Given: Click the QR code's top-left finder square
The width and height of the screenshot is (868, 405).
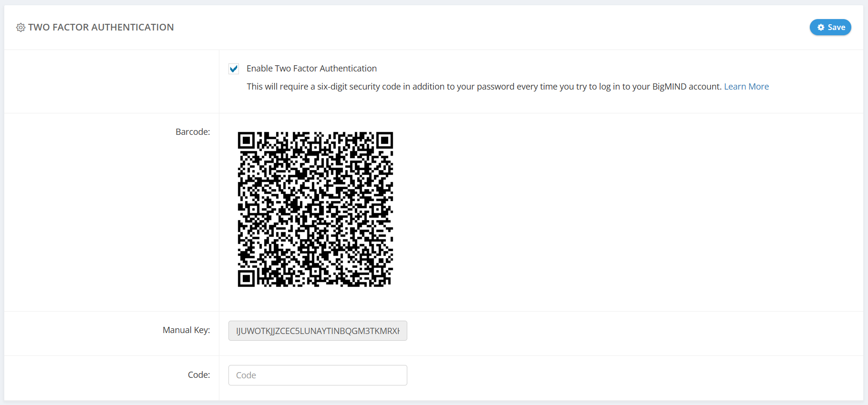Looking at the screenshot, I should [x=246, y=140].
